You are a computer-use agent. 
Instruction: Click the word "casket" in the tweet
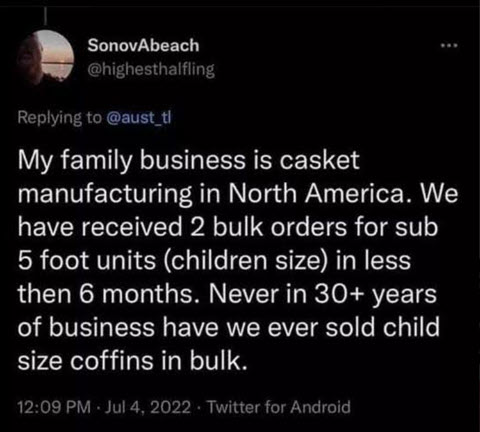[x=319, y=160]
